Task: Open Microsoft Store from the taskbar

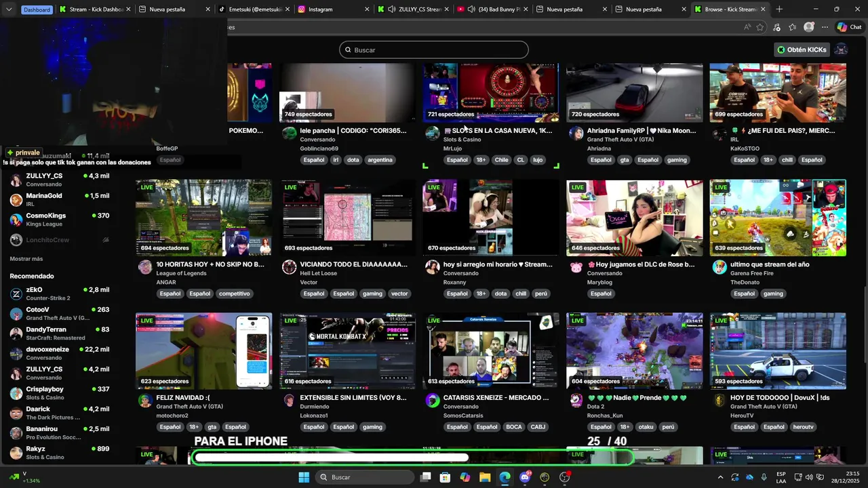Action: [445, 477]
